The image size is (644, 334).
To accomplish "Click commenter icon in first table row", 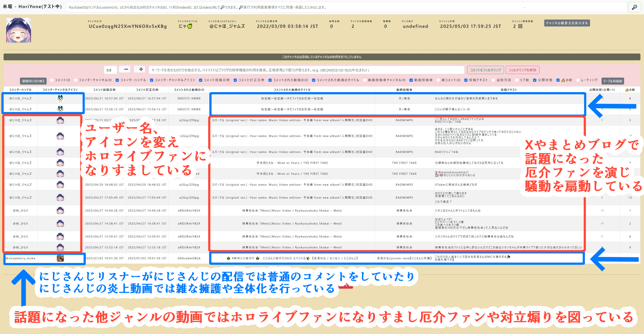I will pos(60,98).
